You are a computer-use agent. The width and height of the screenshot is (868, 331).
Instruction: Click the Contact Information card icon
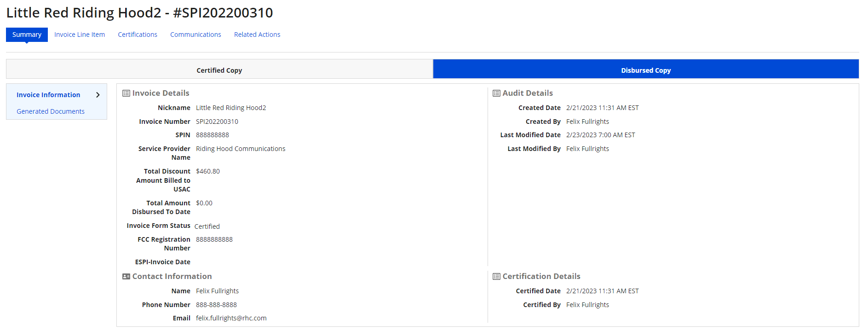pos(126,277)
